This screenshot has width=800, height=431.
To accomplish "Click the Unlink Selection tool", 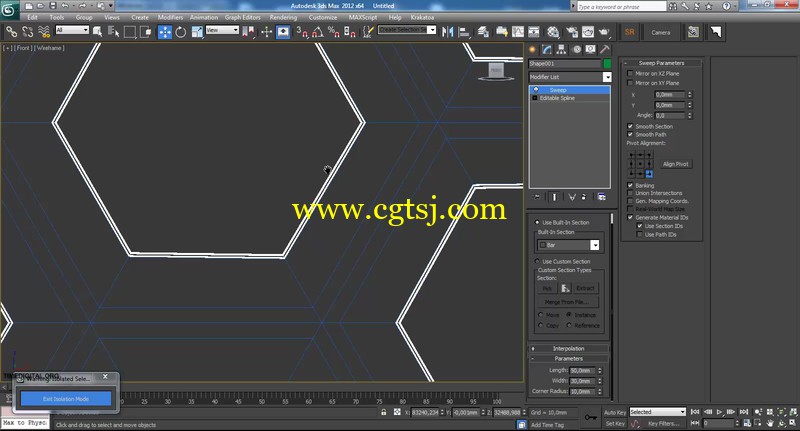I will (x=28, y=32).
